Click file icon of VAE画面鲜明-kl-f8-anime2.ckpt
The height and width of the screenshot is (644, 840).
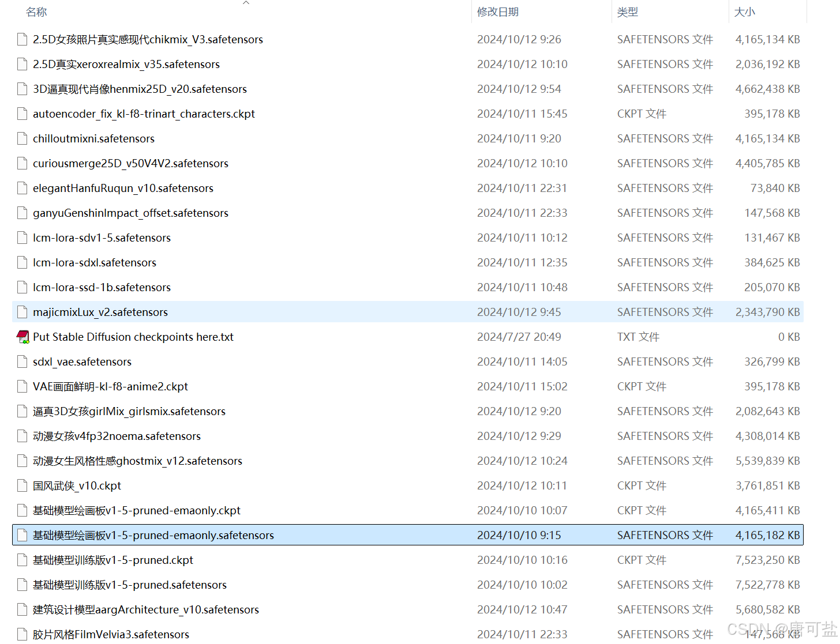point(22,386)
